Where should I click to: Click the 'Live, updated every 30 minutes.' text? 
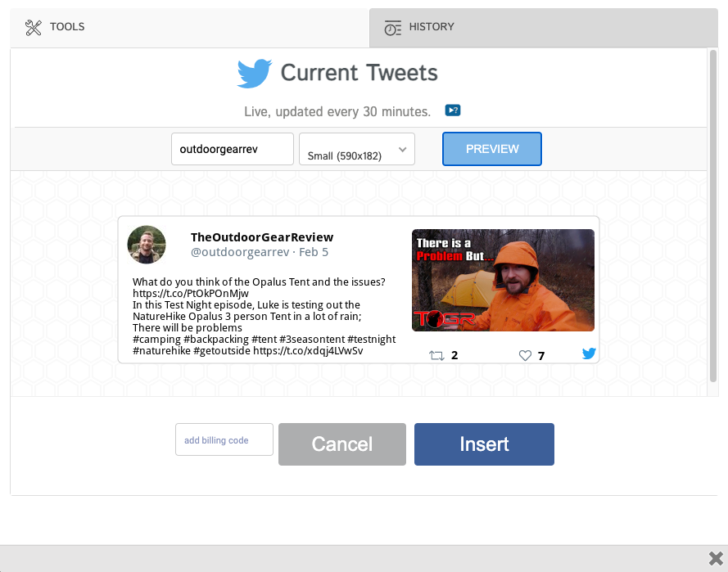(x=337, y=111)
